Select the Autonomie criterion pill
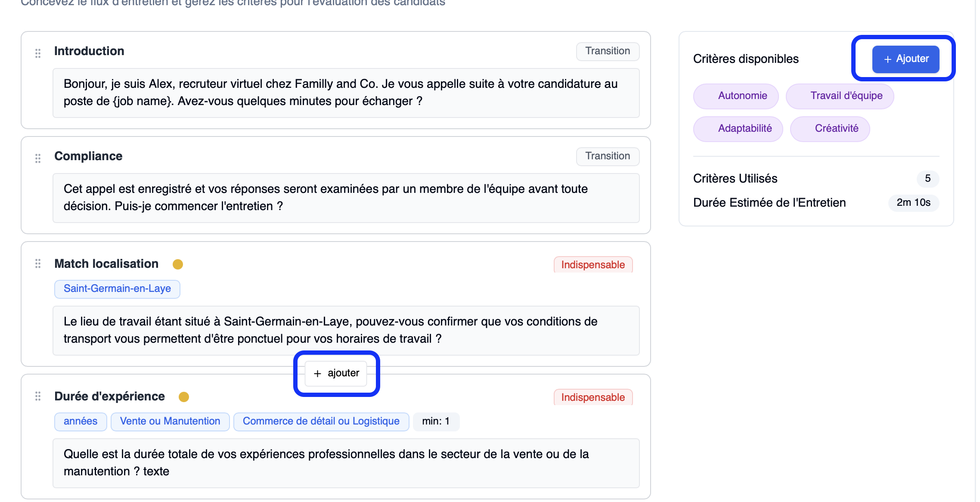 pos(735,96)
